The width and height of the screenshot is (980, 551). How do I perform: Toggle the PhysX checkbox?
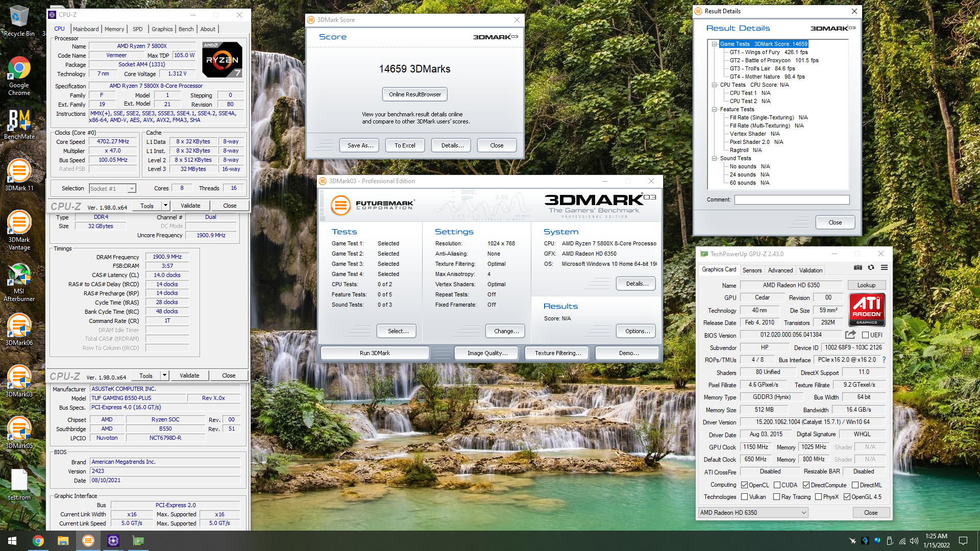tap(818, 496)
